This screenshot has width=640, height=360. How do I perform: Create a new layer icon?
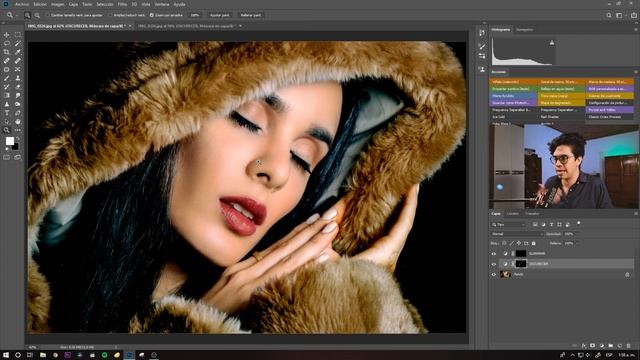pos(620,346)
